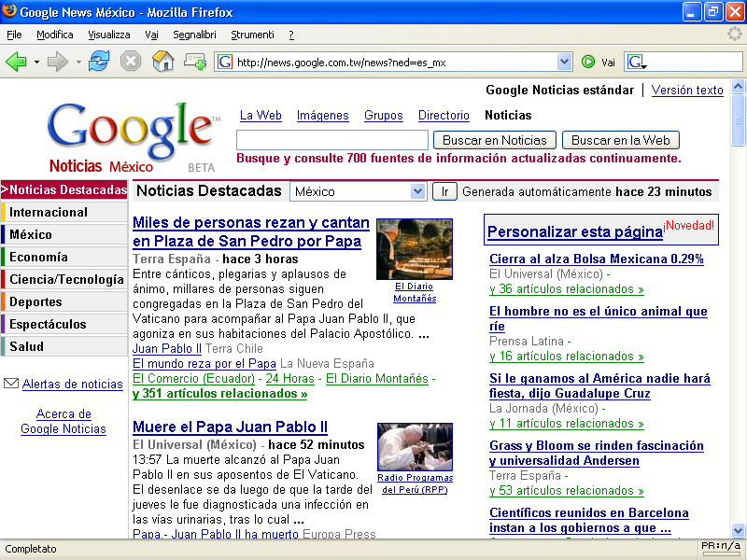
Task: Open the México edition dropdown
Action: click(359, 192)
